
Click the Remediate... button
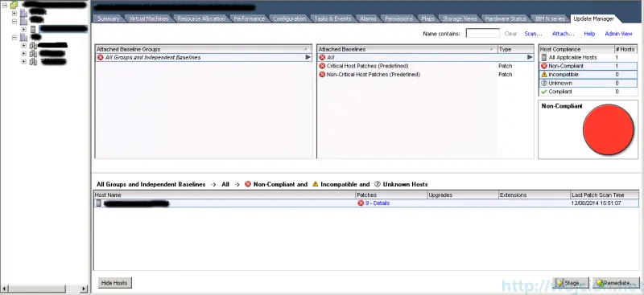(616, 283)
